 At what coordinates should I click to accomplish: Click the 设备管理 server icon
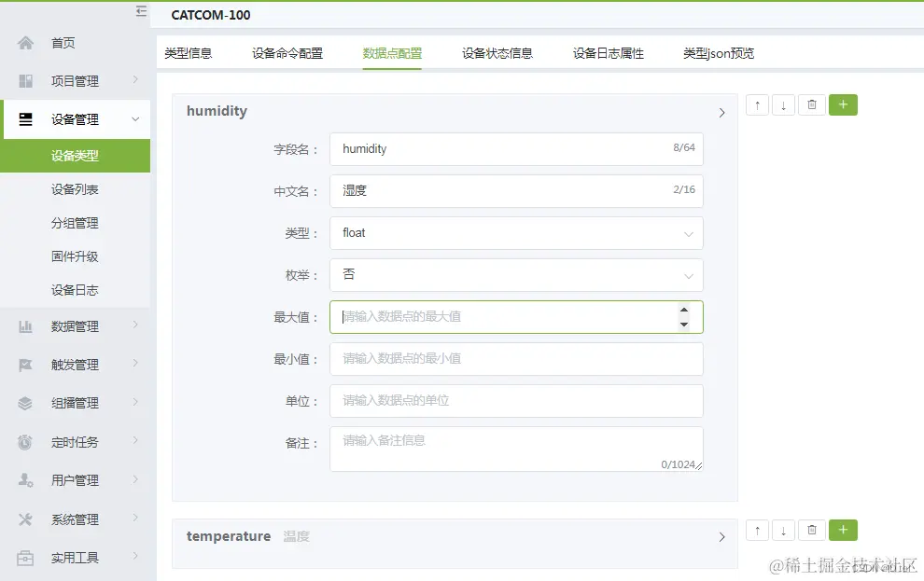(x=25, y=119)
